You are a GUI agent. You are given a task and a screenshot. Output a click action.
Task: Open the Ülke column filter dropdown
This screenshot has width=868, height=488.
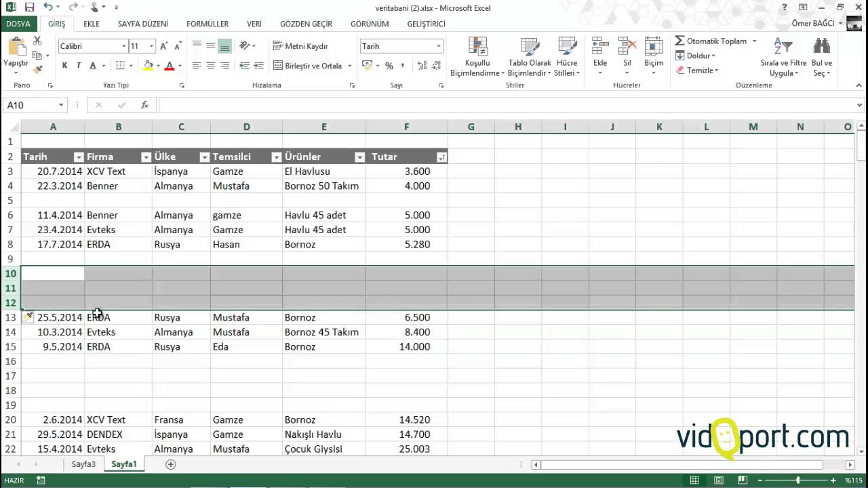coord(204,157)
